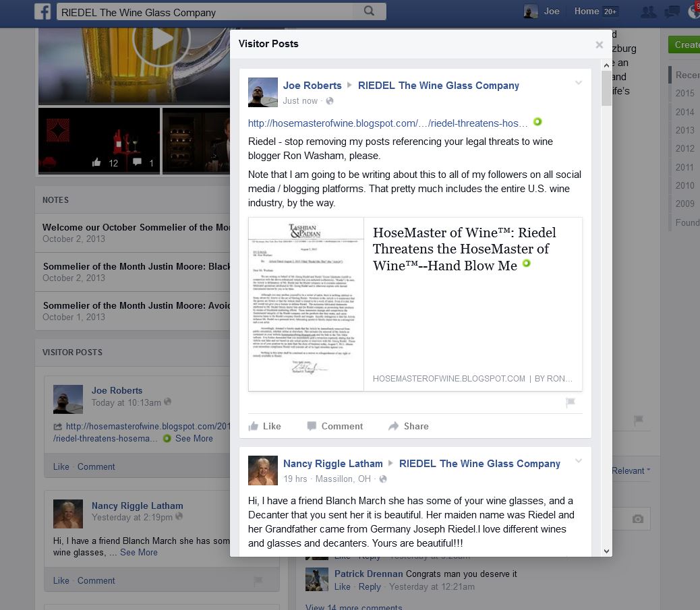The width and height of the screenshot is (700, 610).
Task: Click the globe privacy icon beside Just now
Action: pyautogui.click(x=330, y=101)
